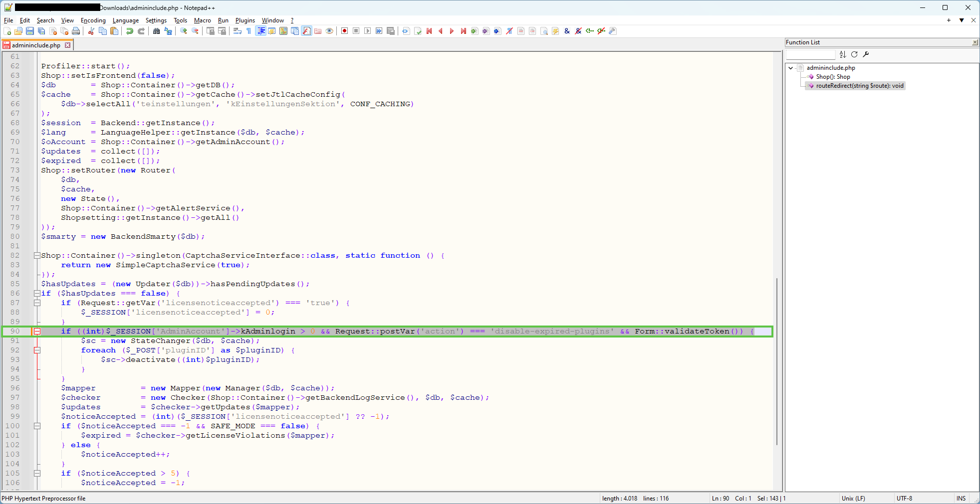
Task: Open Find with the binoculars icon
Action: [x=156, y=31]
